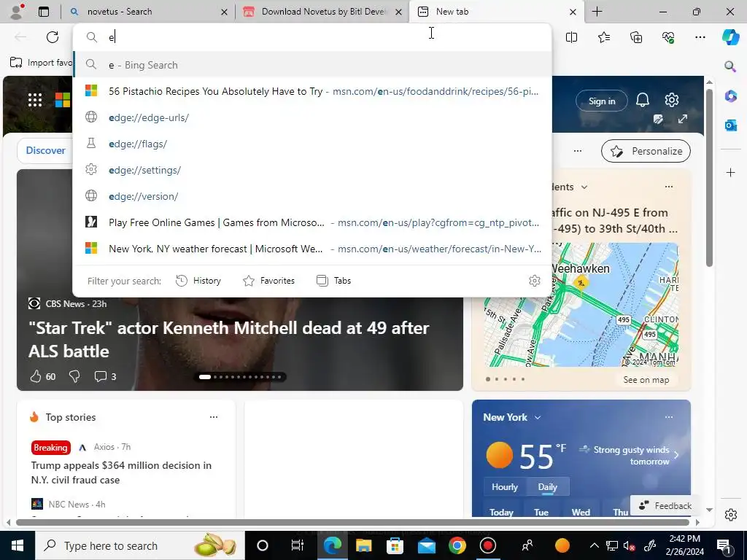
Task: Open feed options ellipsis beside Personalize
Action: click(x=578, y=151)
